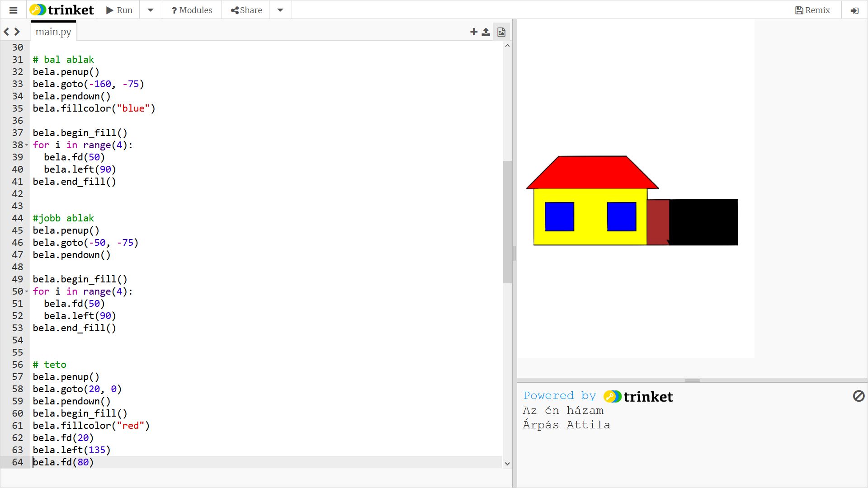The width and height of the screenshot is (868, 488).
Task: Select the main.py tab
Action: (x=53, y=32)
